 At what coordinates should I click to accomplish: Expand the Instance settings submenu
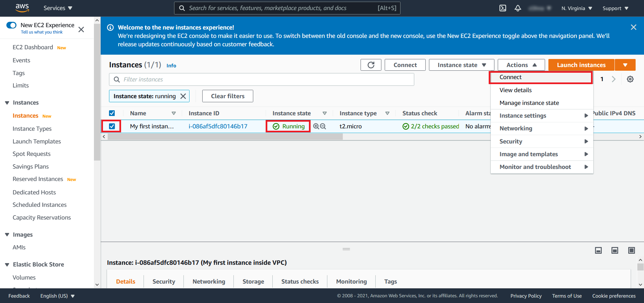pyautogui.click(x=541, y=116)
